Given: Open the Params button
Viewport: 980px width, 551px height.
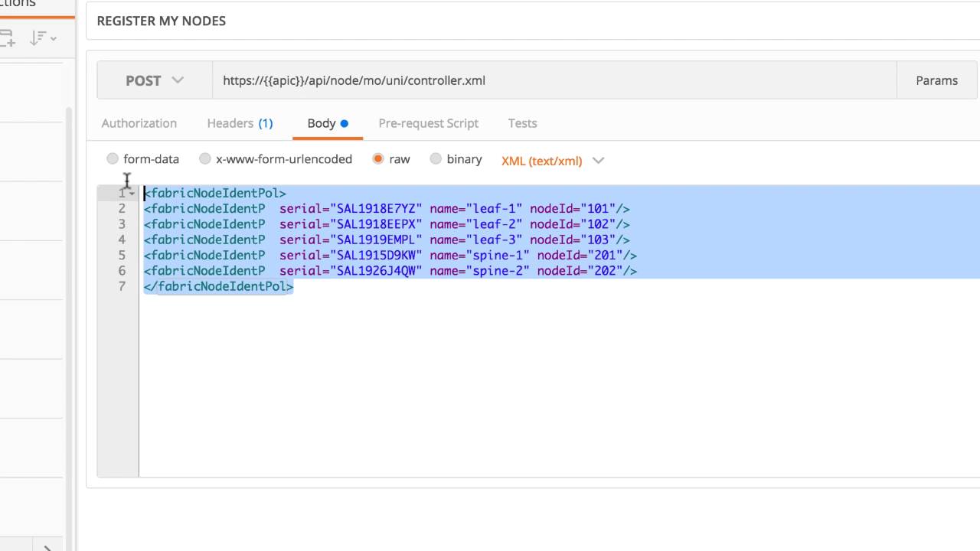Looking at the screenshot, I should coord(936,80).
